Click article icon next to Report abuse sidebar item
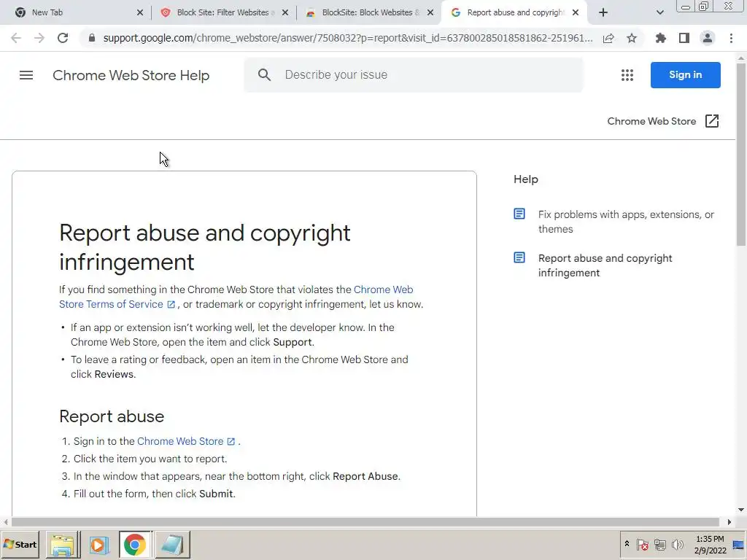 (519, 257)
